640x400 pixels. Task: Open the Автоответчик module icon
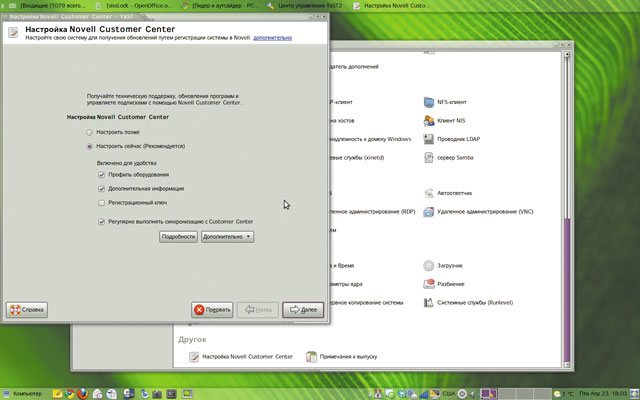pyautogui.click(x=429, y=193)
